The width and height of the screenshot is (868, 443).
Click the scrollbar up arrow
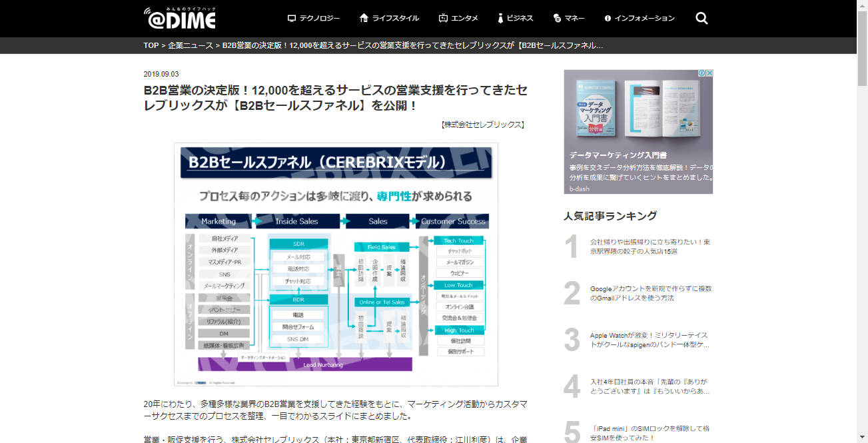862,5
